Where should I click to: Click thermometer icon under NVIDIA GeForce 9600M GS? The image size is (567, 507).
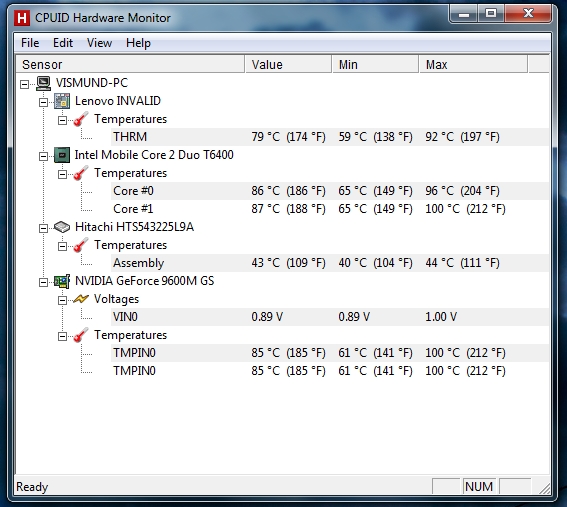point(81,335)
